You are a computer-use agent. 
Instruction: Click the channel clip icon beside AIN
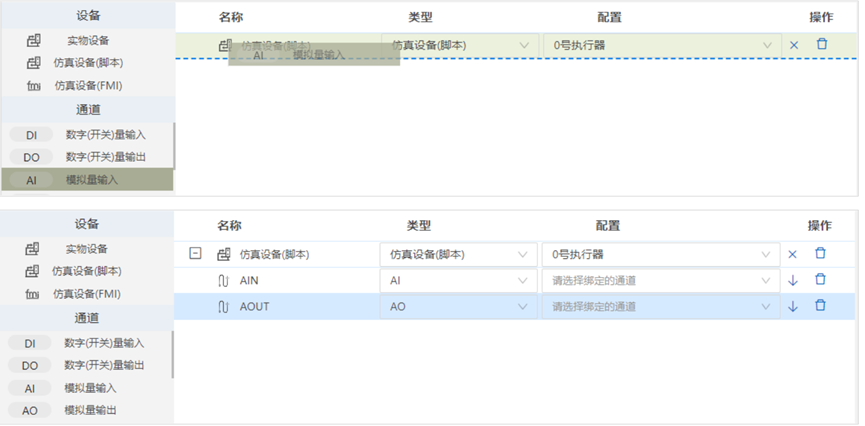[223, 281]
